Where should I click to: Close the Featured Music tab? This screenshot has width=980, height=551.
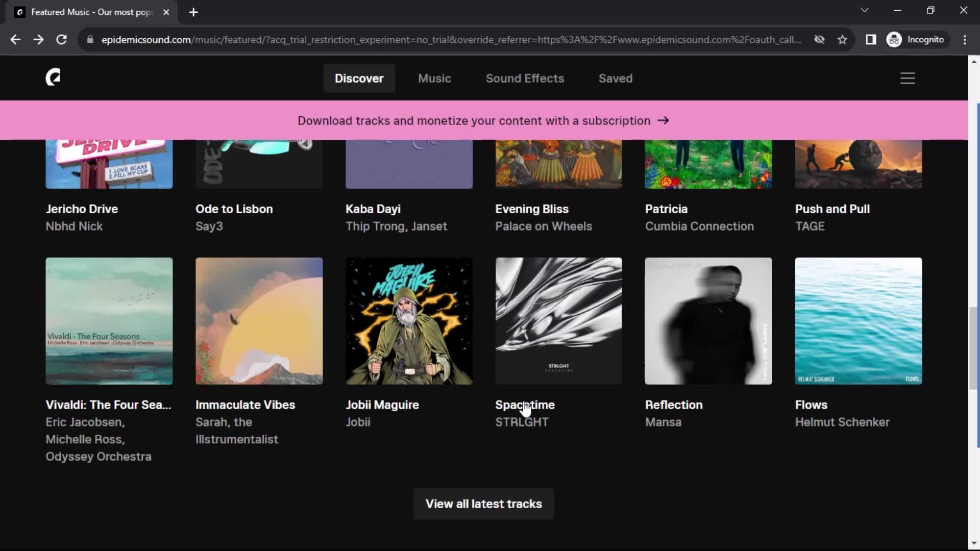[x=166, y=12]
